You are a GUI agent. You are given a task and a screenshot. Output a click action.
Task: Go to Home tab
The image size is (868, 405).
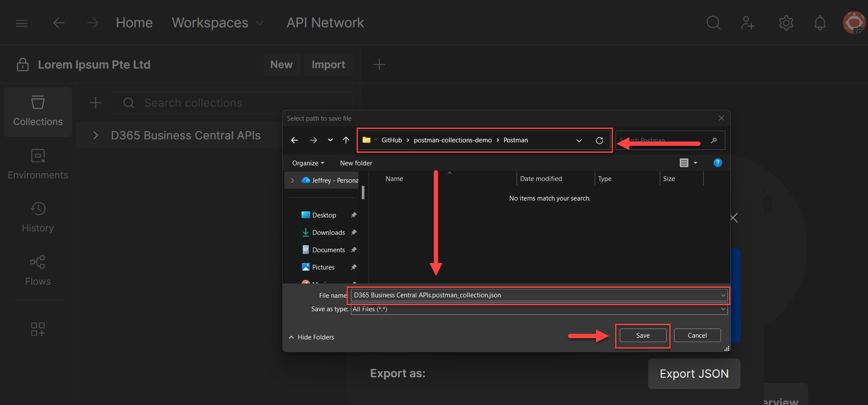click(134, 23)
